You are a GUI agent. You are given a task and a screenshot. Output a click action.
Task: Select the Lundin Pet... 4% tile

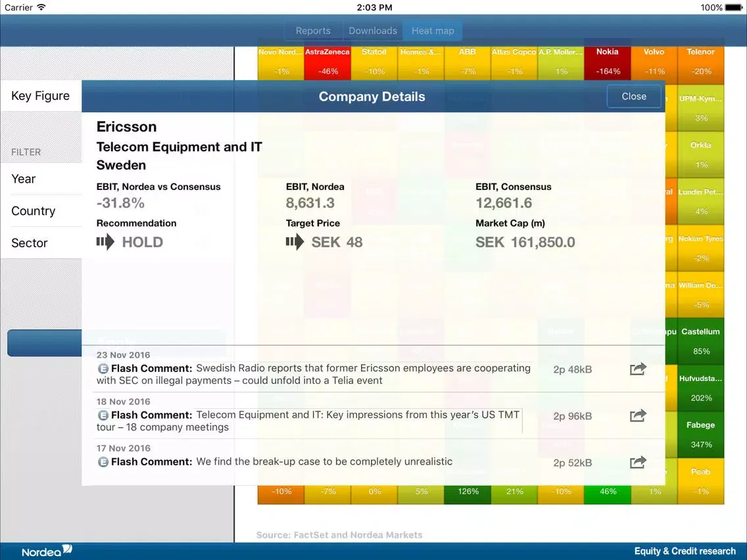click(701, 201)
